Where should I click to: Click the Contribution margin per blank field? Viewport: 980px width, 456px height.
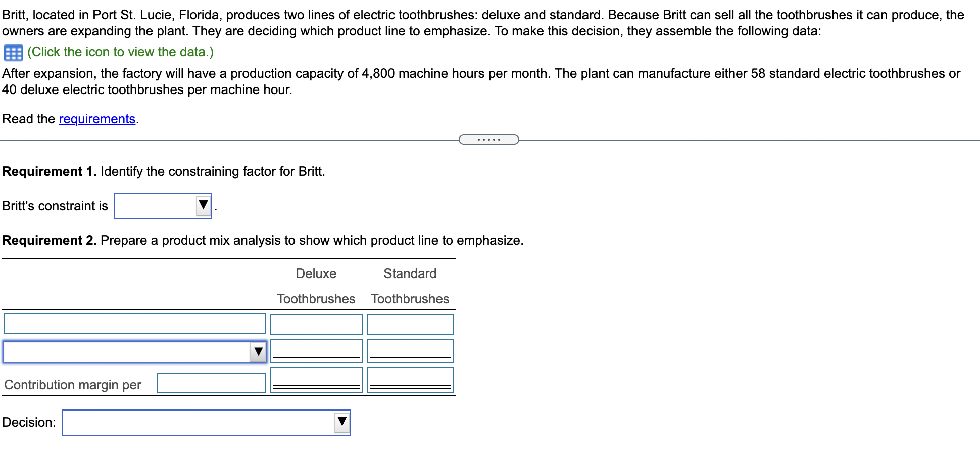211,383
